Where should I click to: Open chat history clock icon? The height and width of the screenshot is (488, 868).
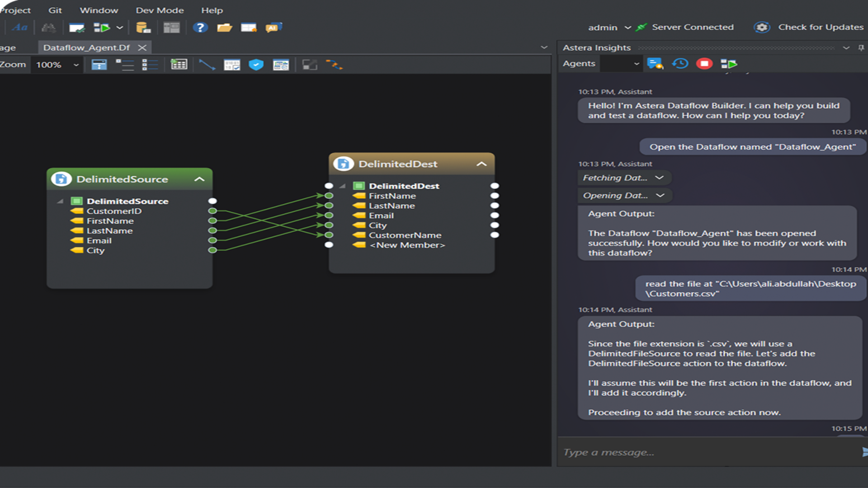tap(680, 64)
